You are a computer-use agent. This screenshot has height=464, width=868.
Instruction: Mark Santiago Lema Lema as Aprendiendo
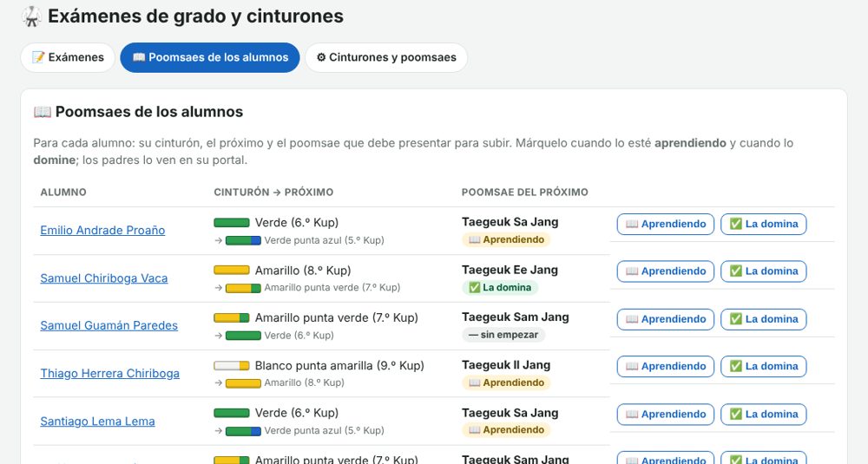coord(666,415)
